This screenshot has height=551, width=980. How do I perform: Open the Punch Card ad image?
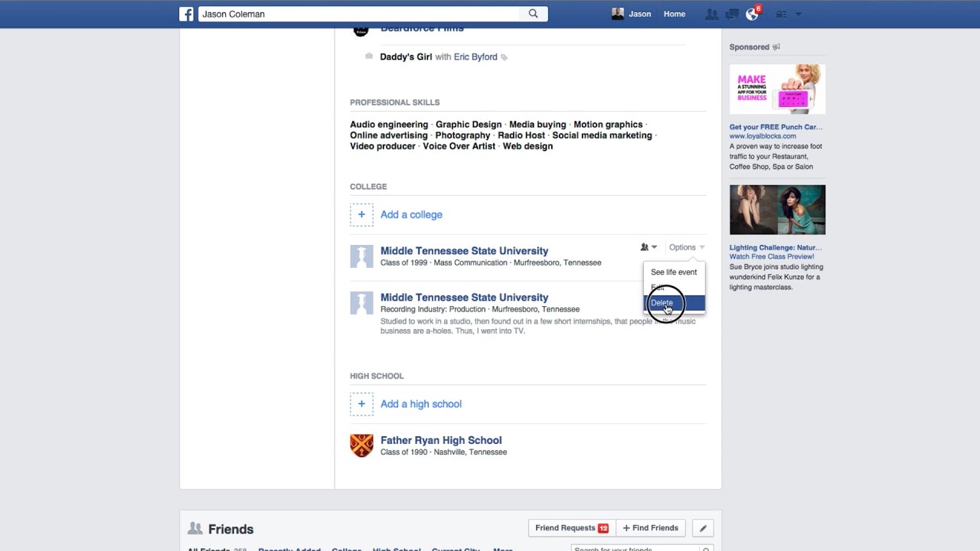777,89
